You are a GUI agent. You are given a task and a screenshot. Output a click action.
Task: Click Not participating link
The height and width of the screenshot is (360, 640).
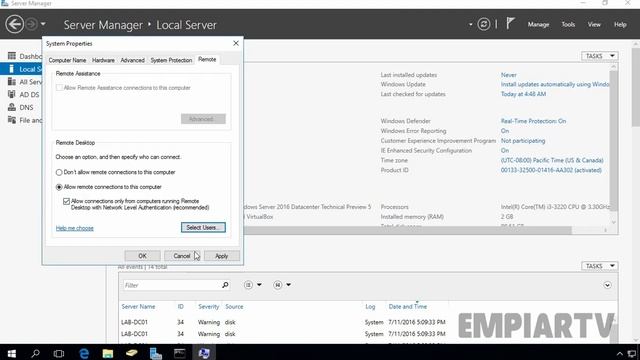(523, 141)
